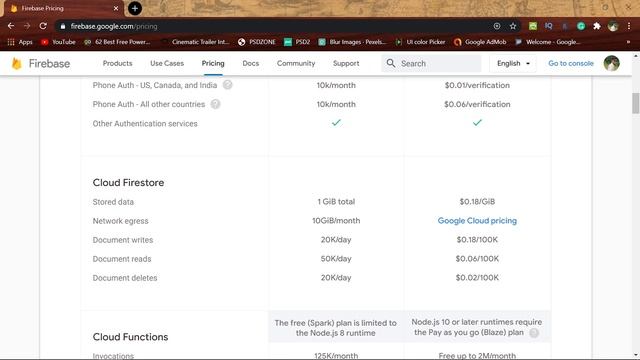Click the Chrome profile avatar in toolbar
The image size is (640, 360).
pos(613,26)
